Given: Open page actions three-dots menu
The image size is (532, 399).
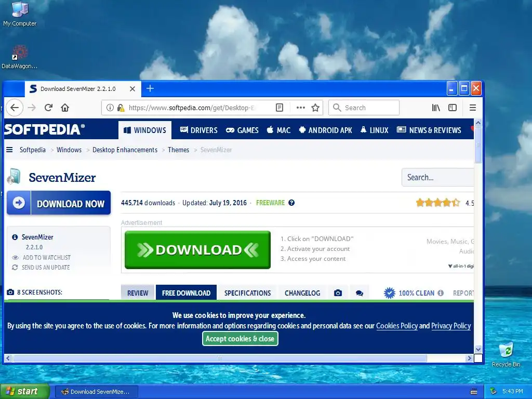Looking at the screenshot, I should click(x=301, y=108).
